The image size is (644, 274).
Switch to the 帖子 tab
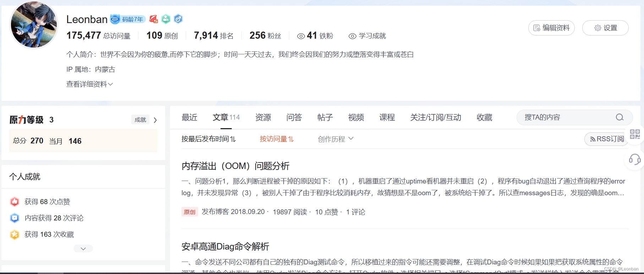coord(325,117)
